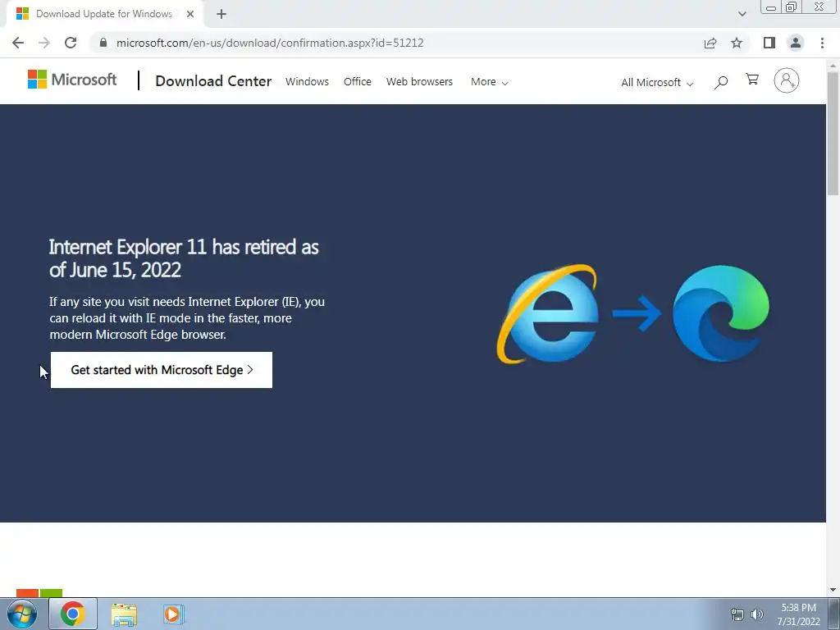Share this page using the share icon
840x630 pixels.
710,43
